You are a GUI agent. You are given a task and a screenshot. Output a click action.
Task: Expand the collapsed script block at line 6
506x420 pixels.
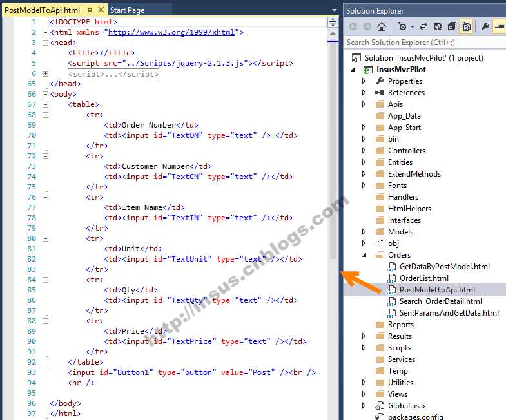[x=45, y=74]
